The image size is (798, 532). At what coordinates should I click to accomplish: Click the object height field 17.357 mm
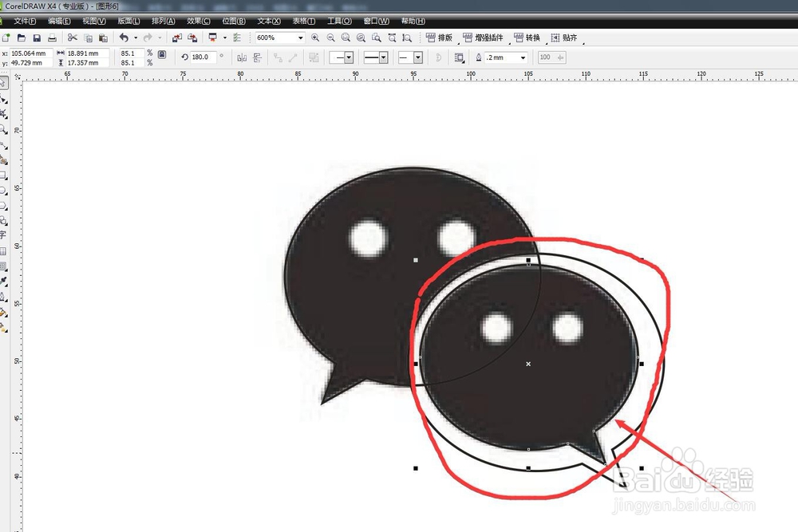click(88, 63)
